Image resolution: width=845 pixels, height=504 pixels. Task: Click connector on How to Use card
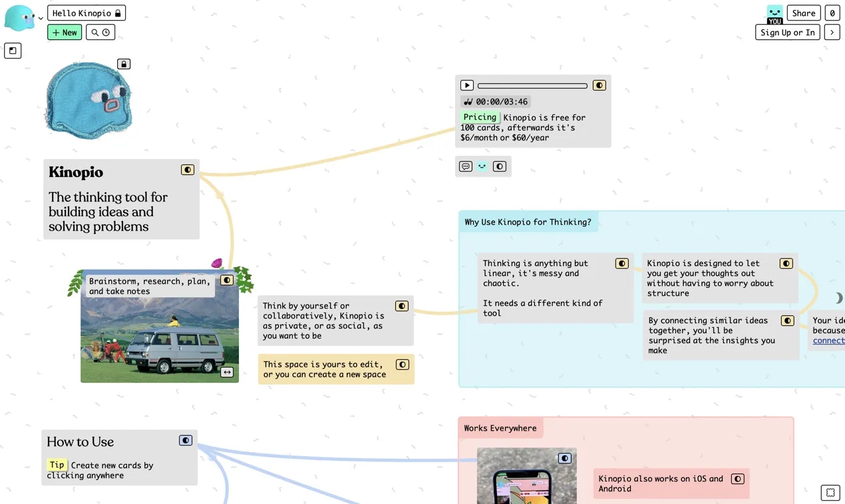[186, 440]
